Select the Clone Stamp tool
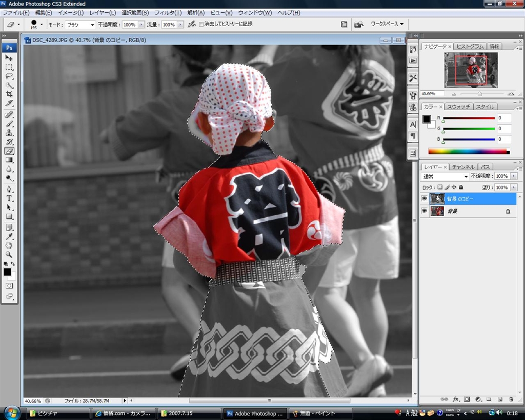The width and height of the screenshot is (525, 420). pos(9,133)
